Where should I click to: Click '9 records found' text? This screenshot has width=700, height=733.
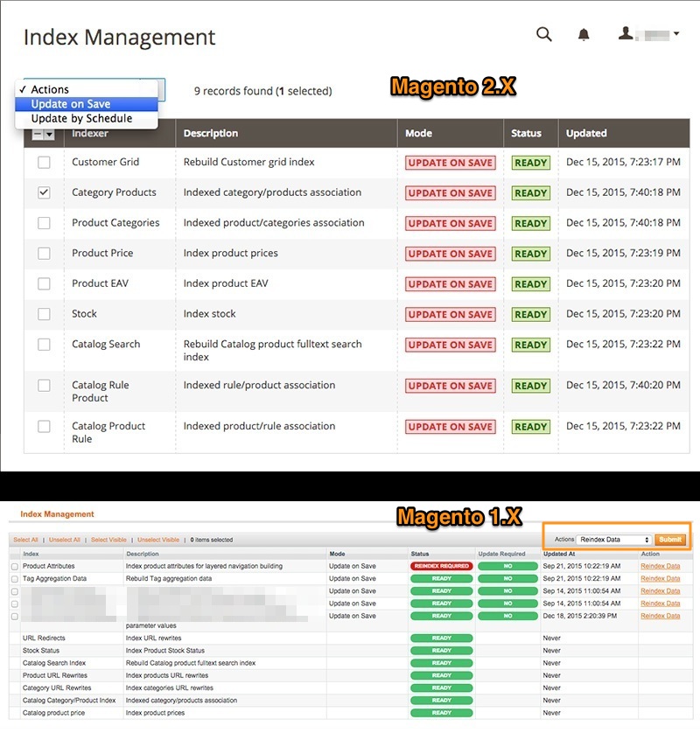233,91
